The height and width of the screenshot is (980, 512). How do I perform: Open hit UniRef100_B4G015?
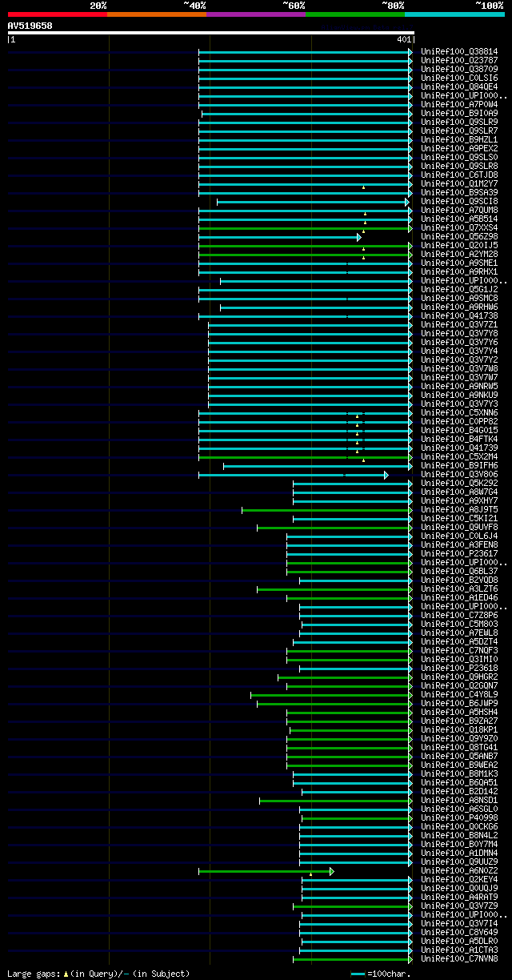pyautogui.click(x=459, y=431)
